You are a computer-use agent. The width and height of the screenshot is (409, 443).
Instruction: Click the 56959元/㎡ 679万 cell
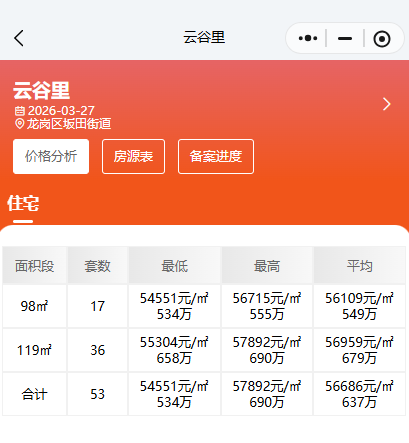point(359,350)
